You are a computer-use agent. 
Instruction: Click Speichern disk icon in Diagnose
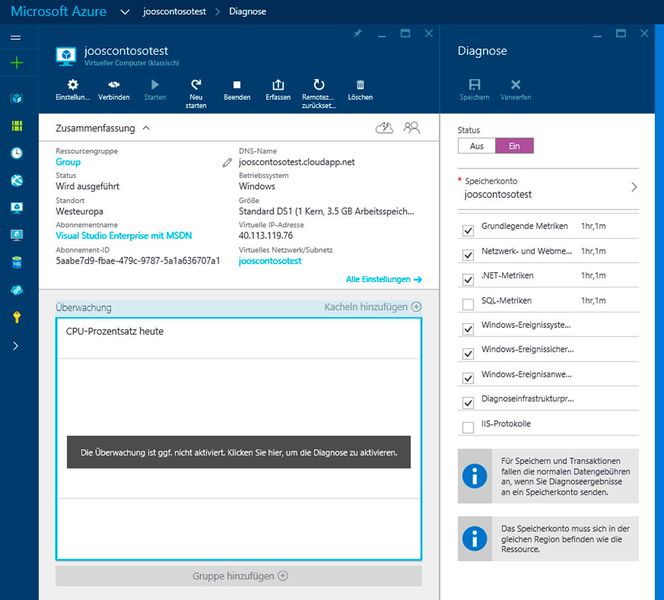tap(474, 86)
